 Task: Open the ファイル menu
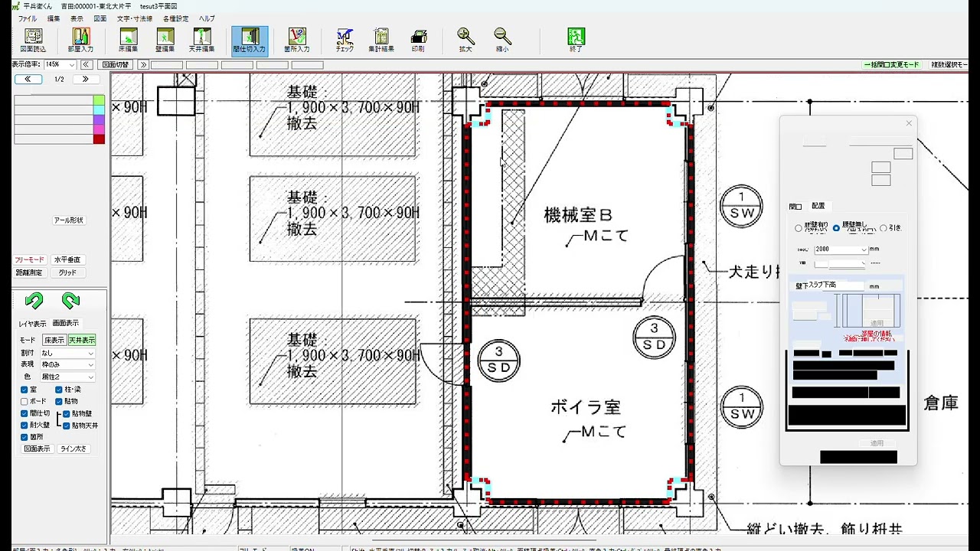[x=27, y=18]
